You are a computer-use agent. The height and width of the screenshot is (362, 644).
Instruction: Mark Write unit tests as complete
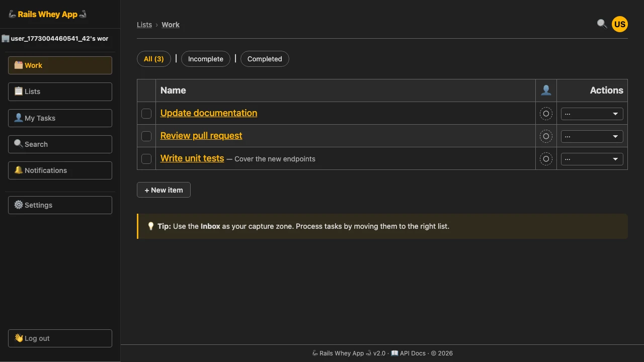point(146,159)
